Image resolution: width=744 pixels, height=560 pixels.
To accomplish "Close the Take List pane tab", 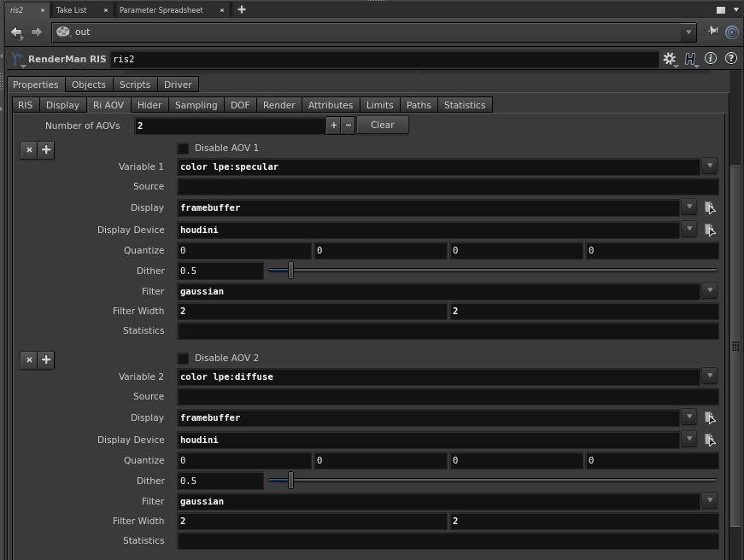I will (x=105, y=10).
